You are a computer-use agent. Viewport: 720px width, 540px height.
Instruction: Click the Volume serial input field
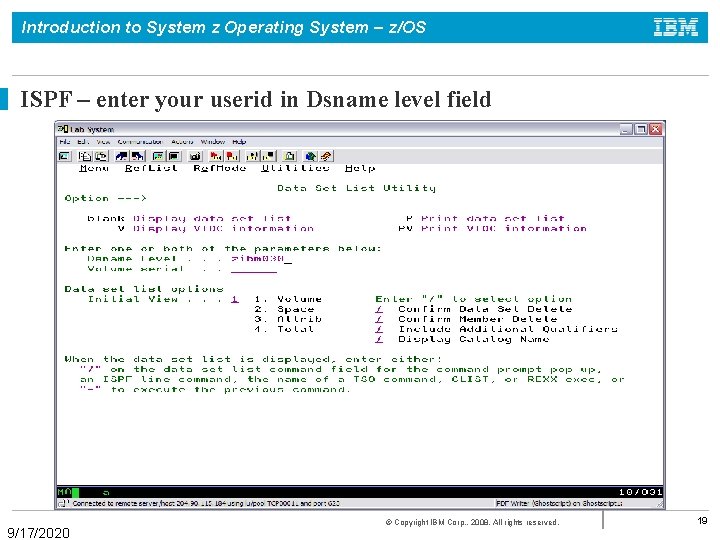point(253,269)
